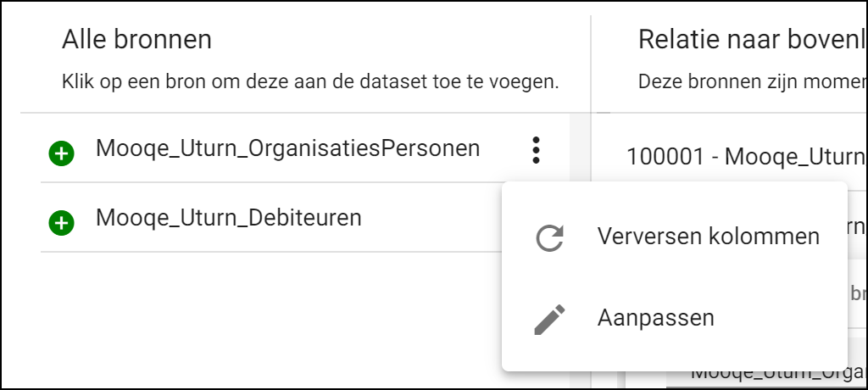The image size is (868, 390).
Task: Click the "Relatie naar bovenl…" panel heading
Action: click(x=751, y=39)
